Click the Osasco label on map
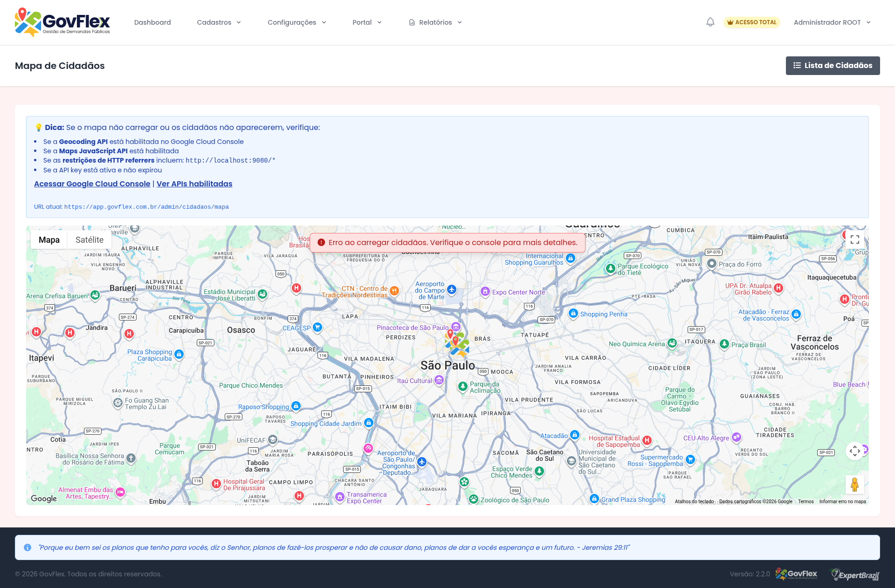Screen dimensions: 895x588 tap(241, 330)
